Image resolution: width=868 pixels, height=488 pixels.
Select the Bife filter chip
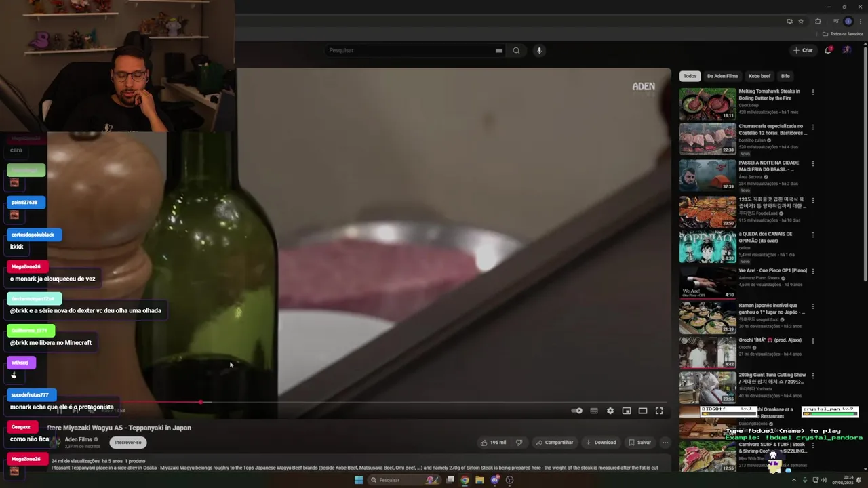[x=785, y=76]
